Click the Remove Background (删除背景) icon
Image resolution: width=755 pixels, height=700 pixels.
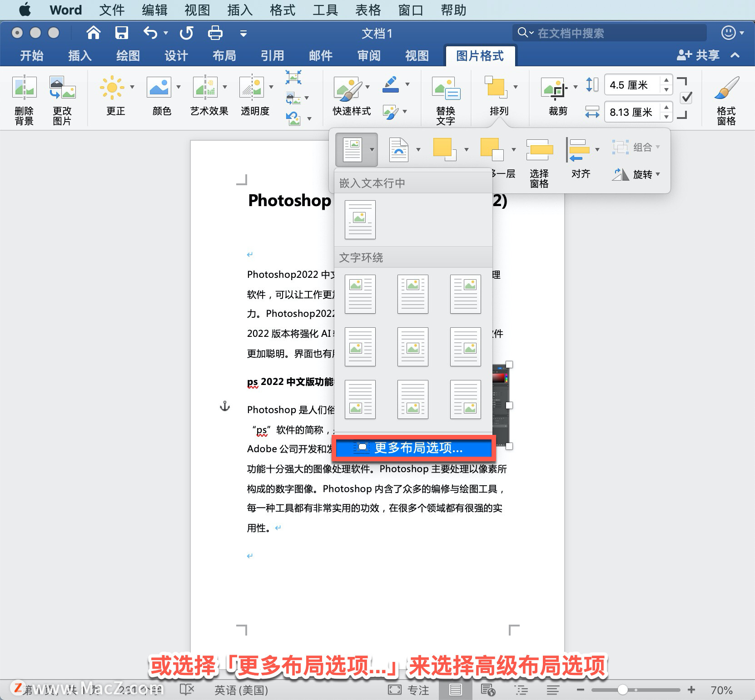click(24, 88)
